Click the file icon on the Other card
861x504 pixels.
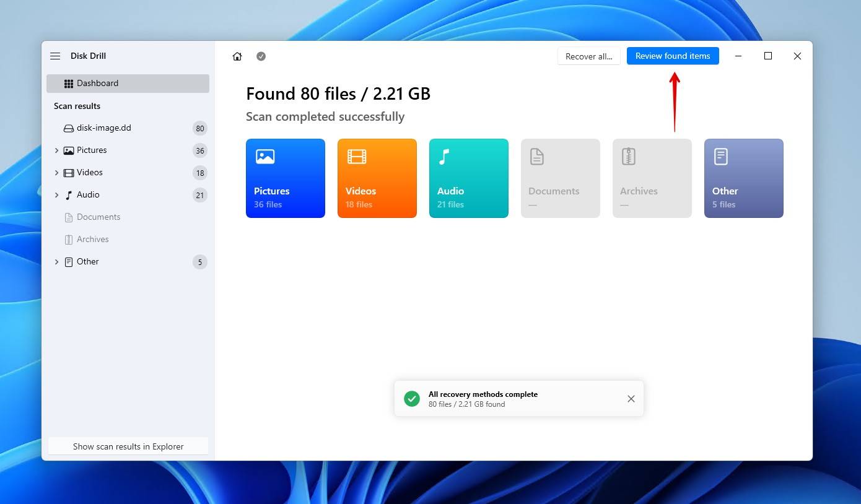click(720, 157)
